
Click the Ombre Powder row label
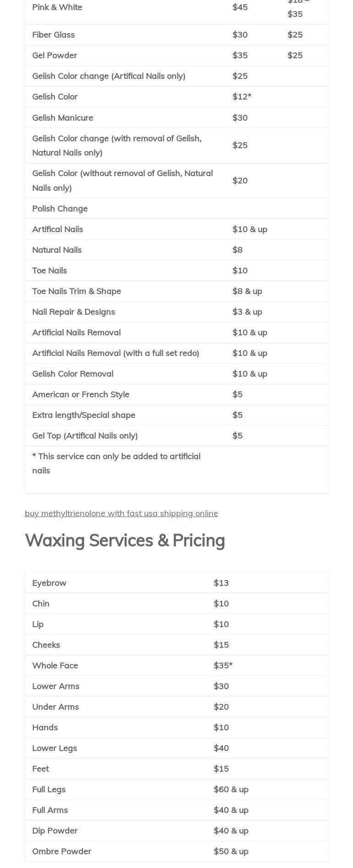point(61,851)
